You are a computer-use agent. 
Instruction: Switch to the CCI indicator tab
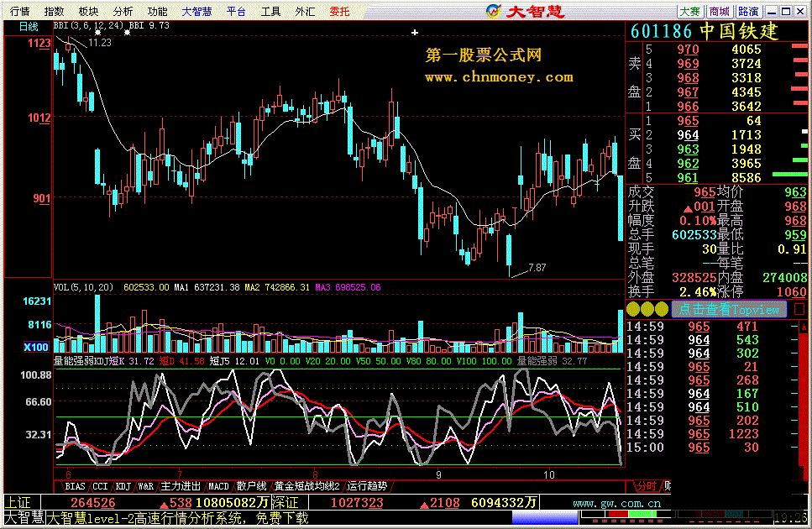(100, 486)
